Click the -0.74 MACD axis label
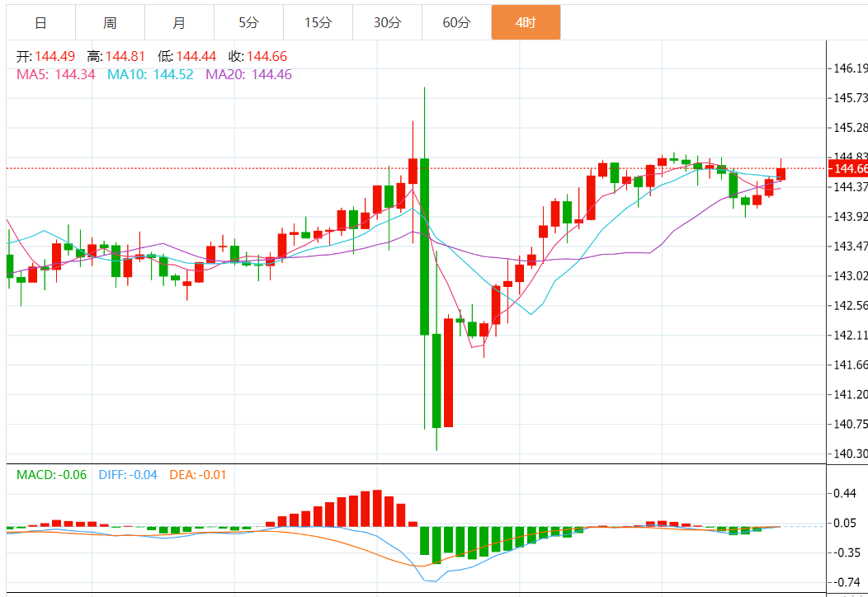Viewport: 868px width, 597px height. (846, 582)
